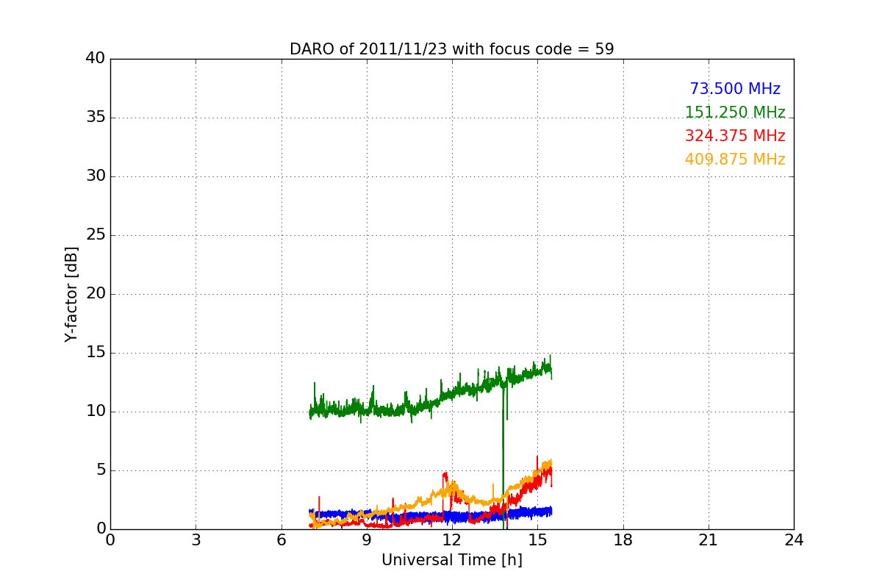Screen dimensions: 882x588
Task: Select the blue 73.500 MHz legend label
Action: (x=735, y=89)
